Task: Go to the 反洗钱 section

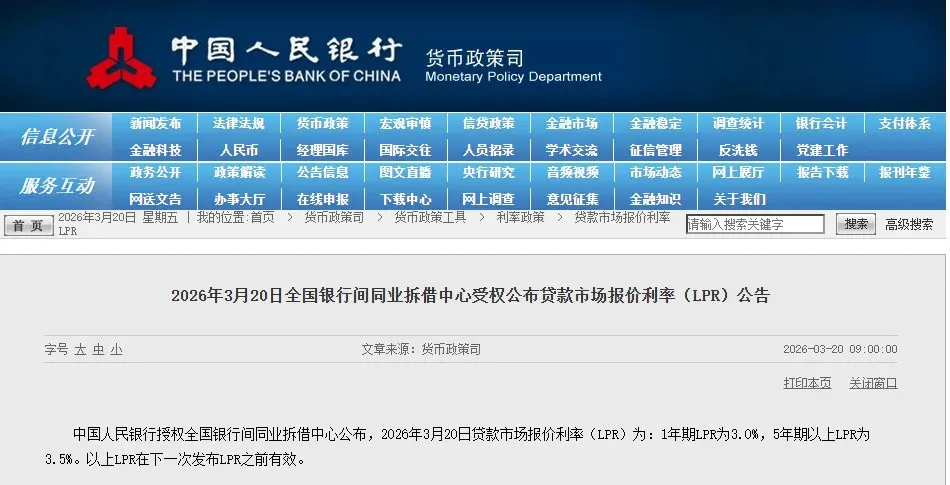Action: tap(738, 150)
